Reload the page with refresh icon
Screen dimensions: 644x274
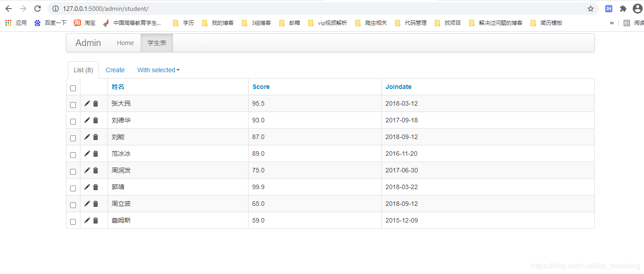(x=38, y=9)
